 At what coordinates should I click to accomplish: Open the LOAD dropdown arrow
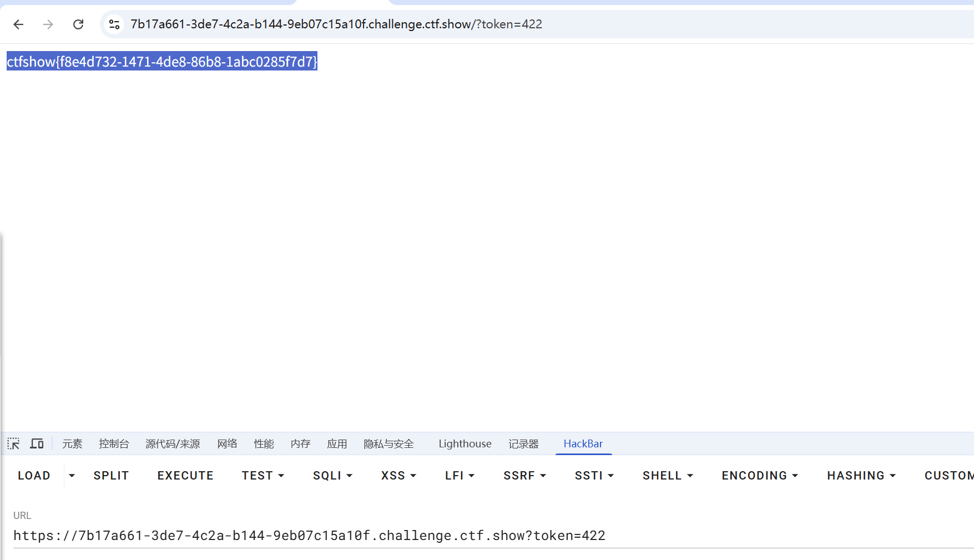tap(72, 476)
